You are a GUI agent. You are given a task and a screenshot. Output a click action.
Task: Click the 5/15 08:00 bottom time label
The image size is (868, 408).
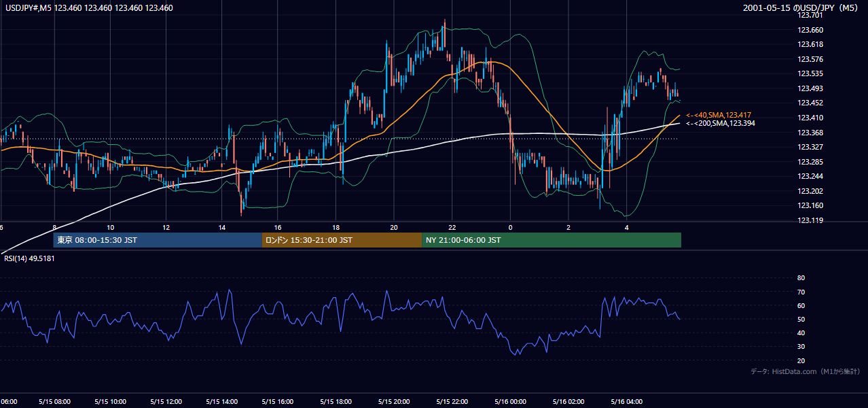pyautogui.click(x=54, y=402)
